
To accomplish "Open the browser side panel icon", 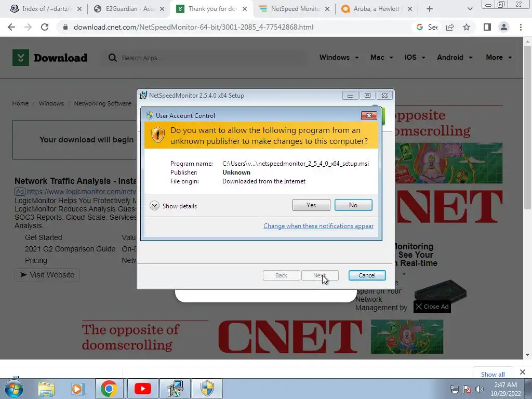I will click(487, 27).
